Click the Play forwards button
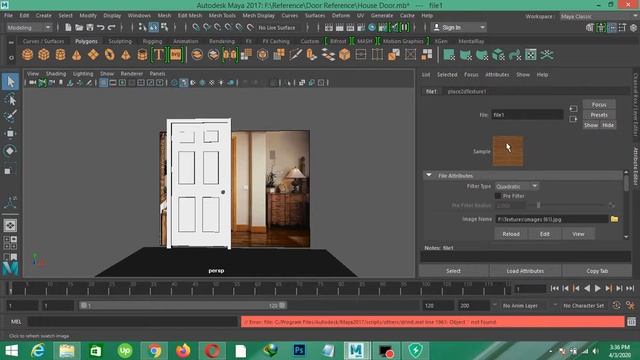640x360 pixels. tap(598, 288)
